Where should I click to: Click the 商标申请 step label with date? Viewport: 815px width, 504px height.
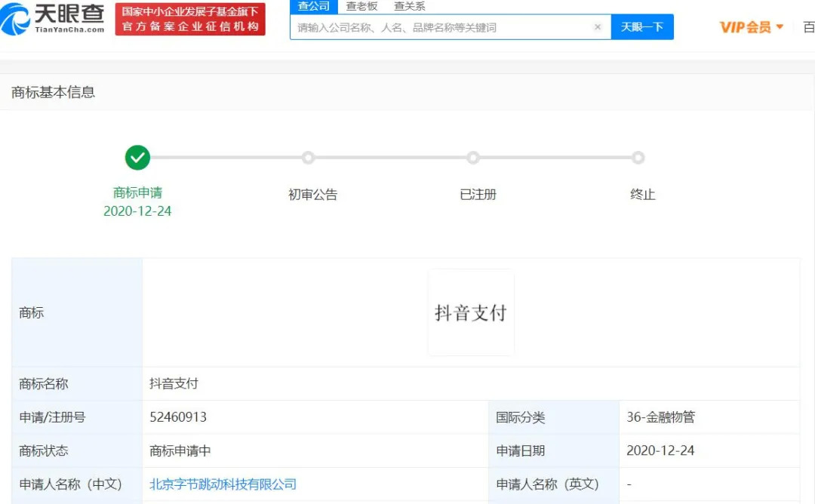click(x=137, y=202)
